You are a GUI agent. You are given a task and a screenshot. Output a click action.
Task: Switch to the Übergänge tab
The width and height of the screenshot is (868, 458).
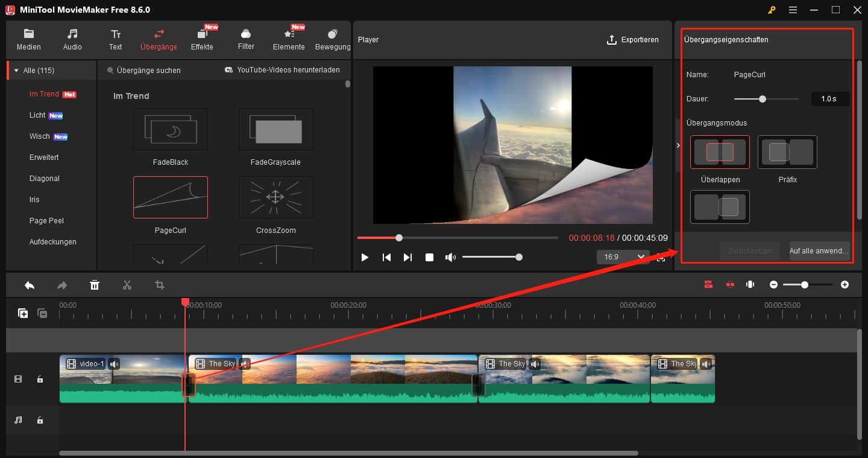tap(159, 39)
